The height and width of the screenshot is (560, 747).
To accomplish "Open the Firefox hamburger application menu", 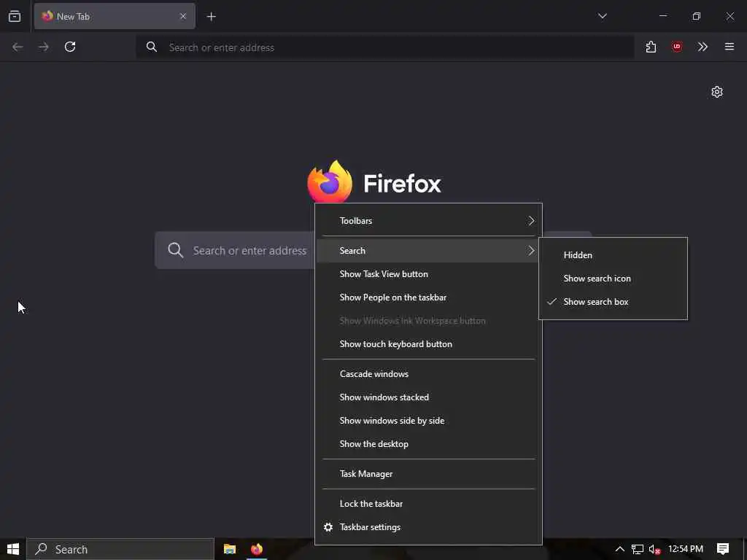I will click(x=729, y=47).
